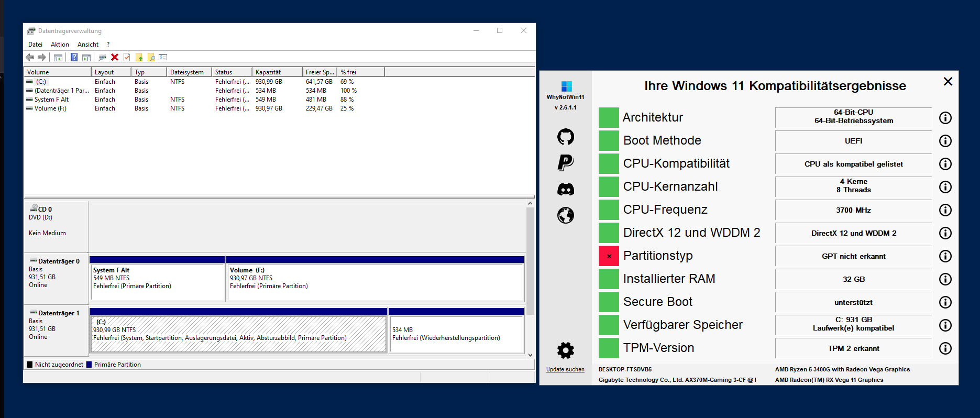Open the Datei menu

(x=35, y=45)
